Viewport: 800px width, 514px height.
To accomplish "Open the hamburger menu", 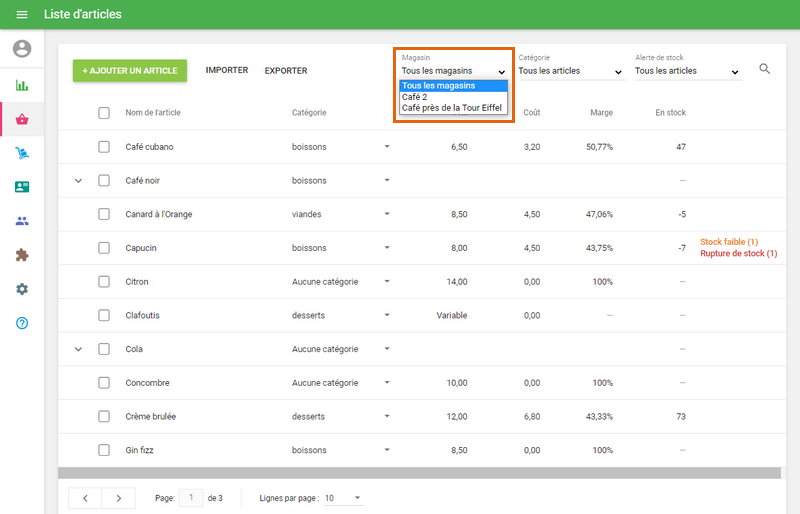I will (x=22, y=15).
